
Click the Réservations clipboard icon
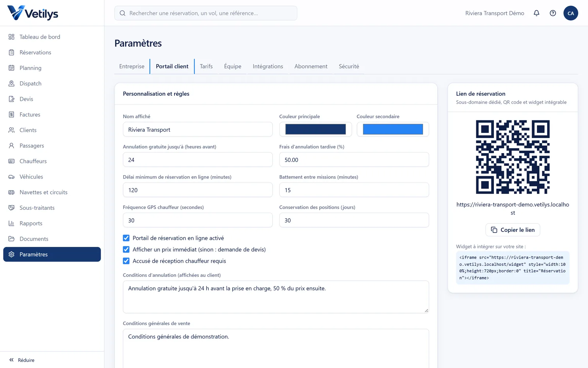pyautogui.click(x=11, y=52)
